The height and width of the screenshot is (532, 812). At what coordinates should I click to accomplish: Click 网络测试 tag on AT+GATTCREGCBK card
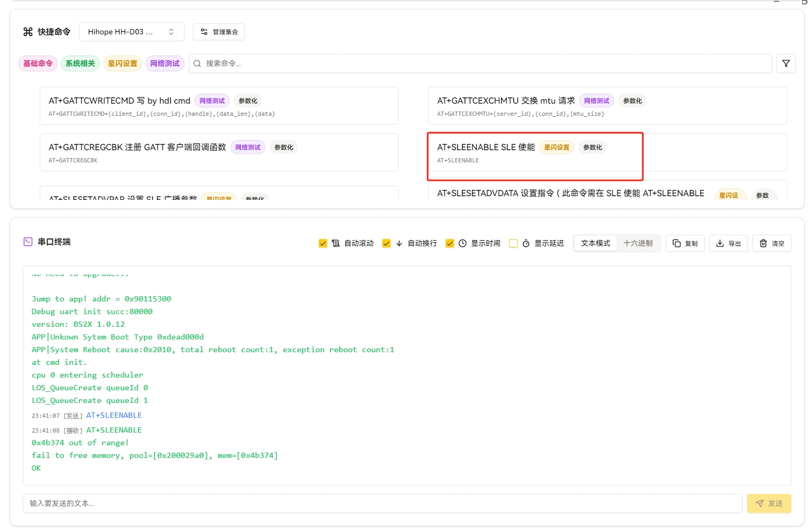[248, 148]
